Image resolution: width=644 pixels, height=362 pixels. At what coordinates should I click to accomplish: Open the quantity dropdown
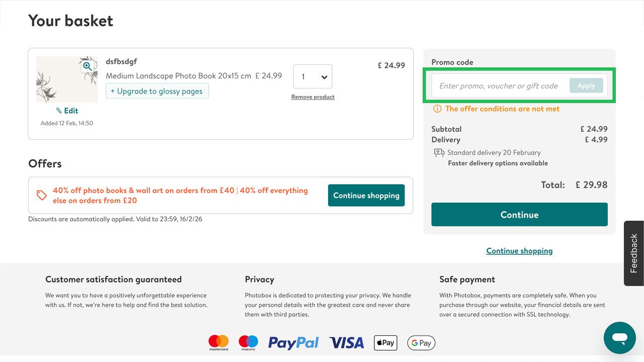coord(312,76)
